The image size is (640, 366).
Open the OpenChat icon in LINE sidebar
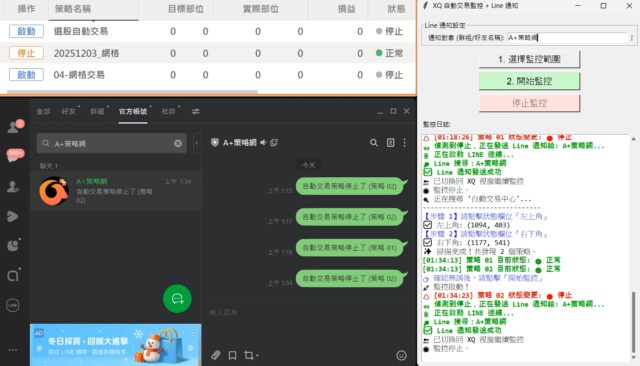pyautogui.click(x=13, y=275)
